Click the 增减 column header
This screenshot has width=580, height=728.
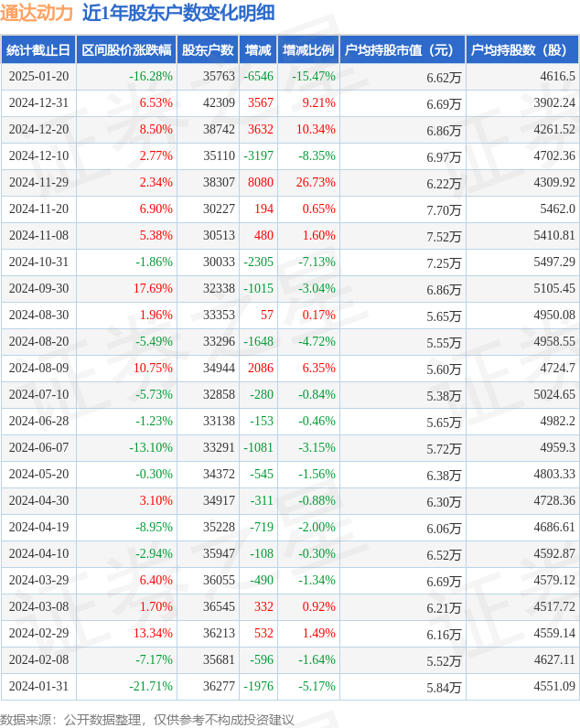[x=258, y=49]
